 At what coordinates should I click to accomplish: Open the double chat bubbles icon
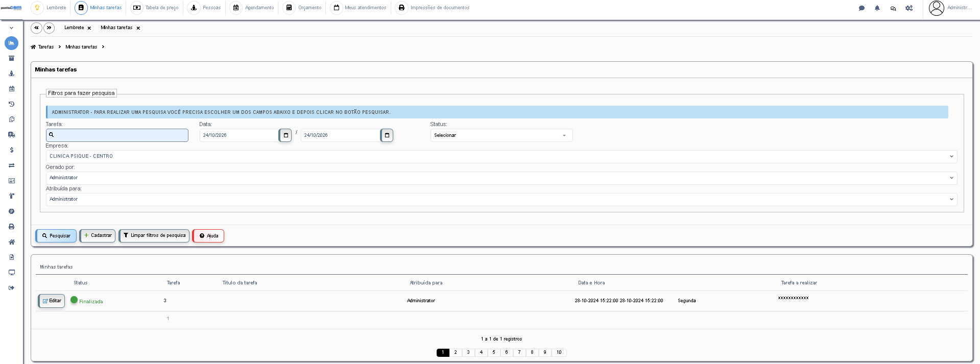pos(893,8)
